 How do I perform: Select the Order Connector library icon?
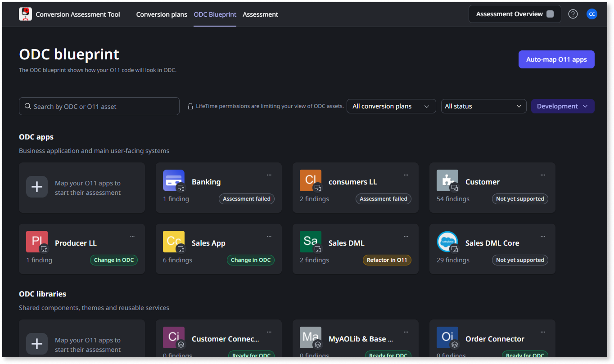tap(447, 337)
